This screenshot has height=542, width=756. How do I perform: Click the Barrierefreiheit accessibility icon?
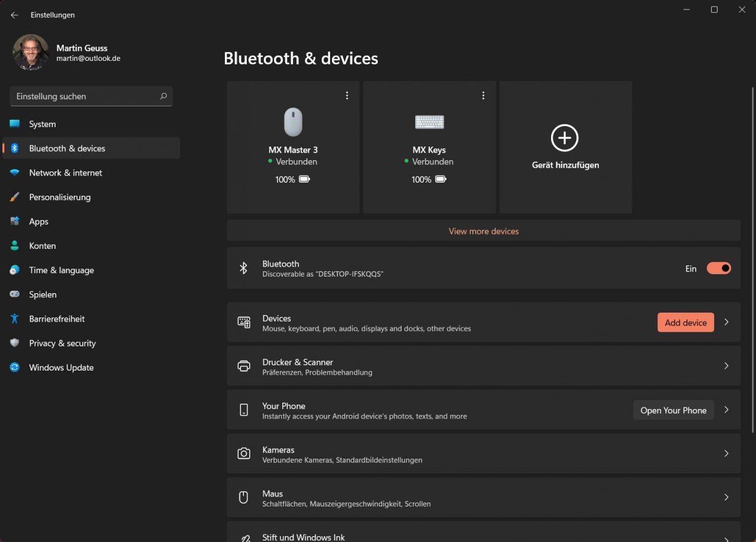click(15, 319)
